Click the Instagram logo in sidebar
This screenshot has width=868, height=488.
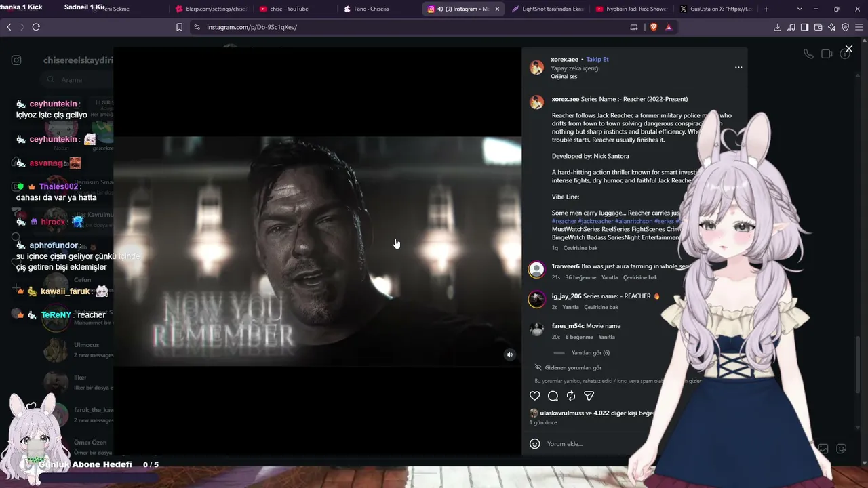[x=16, y=60]
